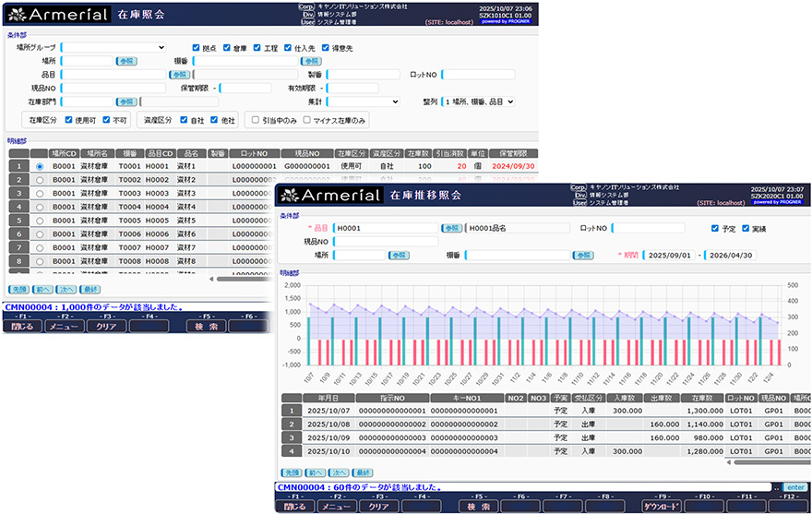Open the 整列 sort order dropdown
Screen dimensions: 812x514
pyautogui.click(x=477, y=102)
